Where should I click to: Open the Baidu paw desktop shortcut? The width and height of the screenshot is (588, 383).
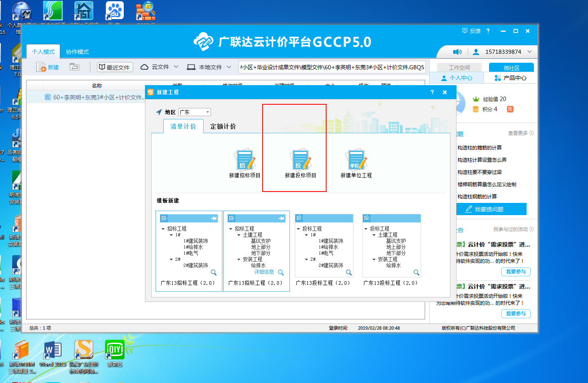pos(115,11)
